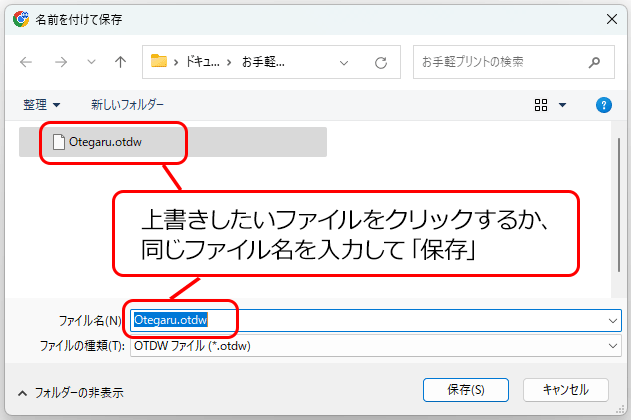Go up one folder level

(x=120, y=62)
